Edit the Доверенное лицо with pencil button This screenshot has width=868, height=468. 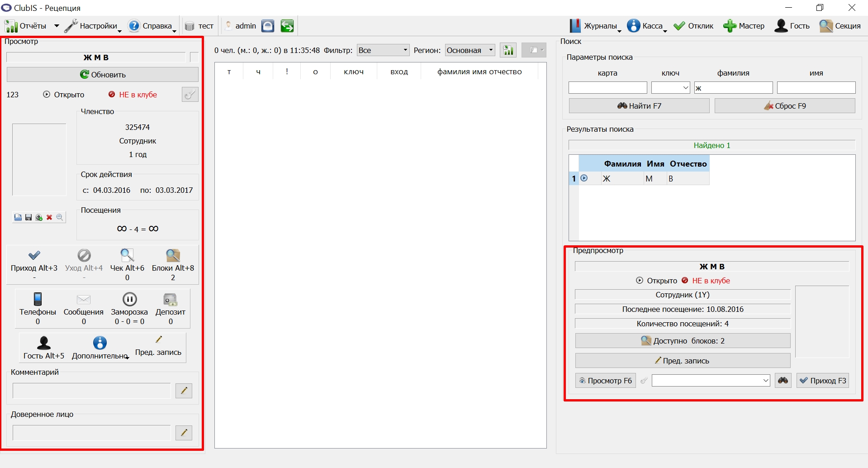(x=184, y=433)
